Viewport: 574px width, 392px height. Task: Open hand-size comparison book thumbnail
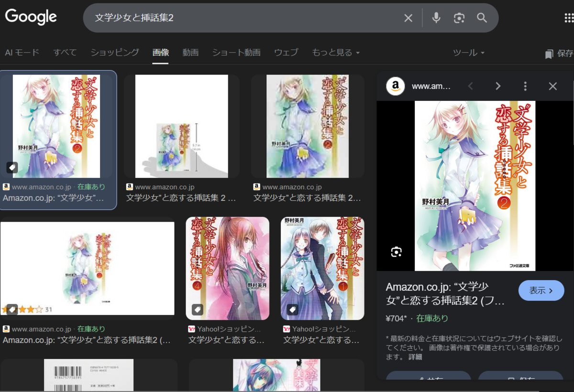[182, 126]
